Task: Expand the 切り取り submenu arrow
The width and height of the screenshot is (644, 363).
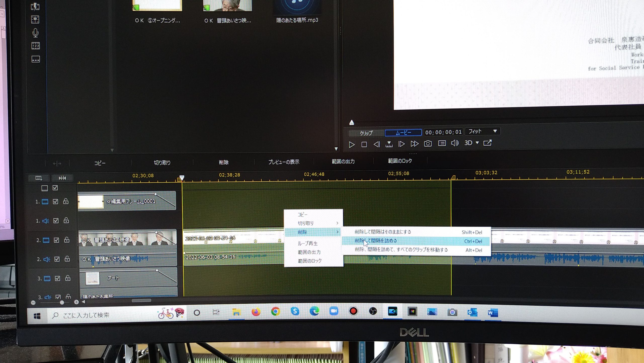Action: pos(337,223)
